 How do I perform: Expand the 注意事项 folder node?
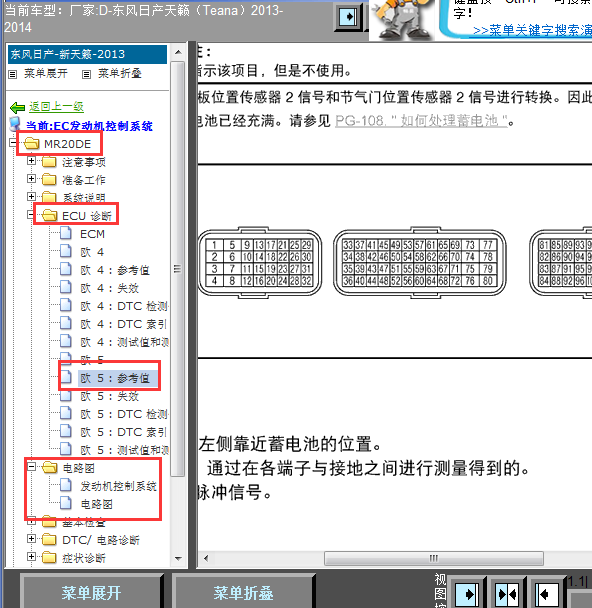tap(31, 161)
